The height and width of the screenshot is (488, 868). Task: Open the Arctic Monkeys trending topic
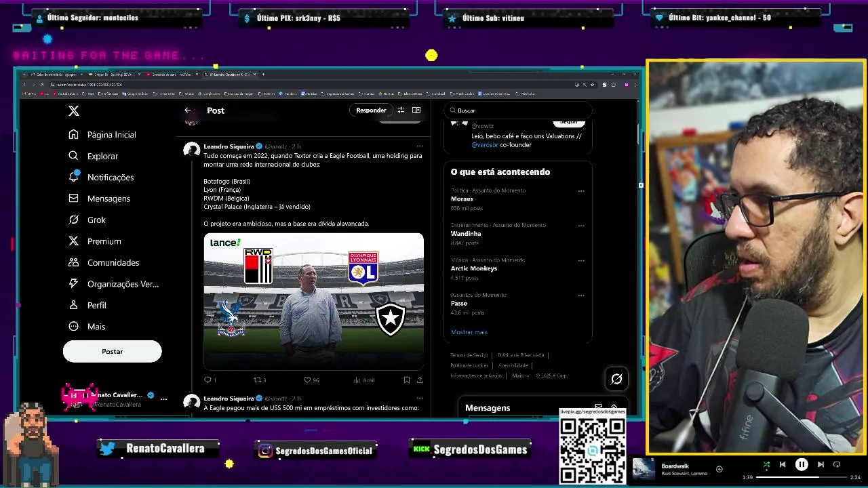474,268
